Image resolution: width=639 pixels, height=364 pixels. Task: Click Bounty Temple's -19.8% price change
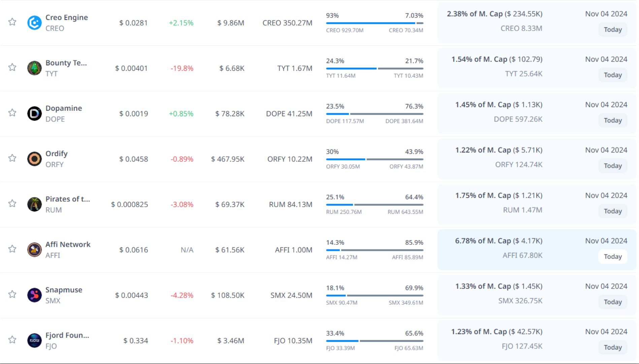coord(182,68)
